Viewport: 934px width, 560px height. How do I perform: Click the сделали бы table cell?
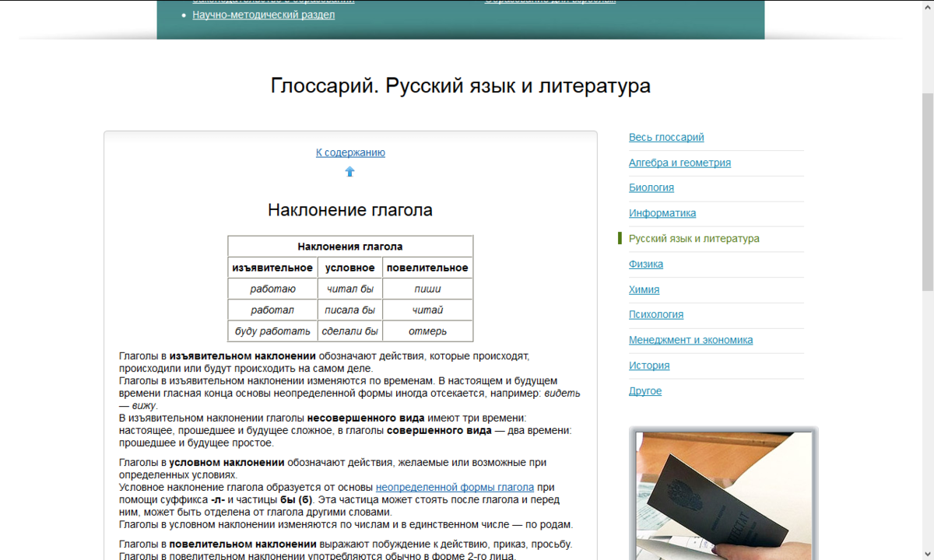click(x=350, y=331)
